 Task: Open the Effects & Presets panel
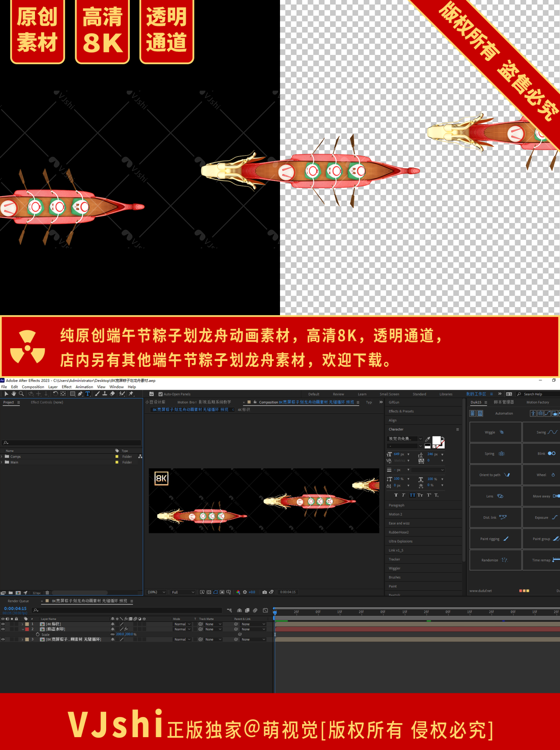coord(401,411)
